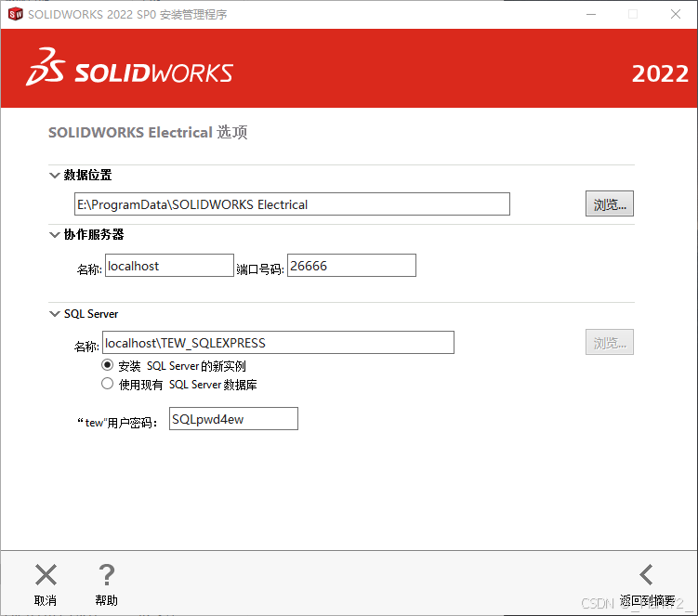Click the 取消 label text
The width and height of the screenshot is (698, 616).
[46, 601]
